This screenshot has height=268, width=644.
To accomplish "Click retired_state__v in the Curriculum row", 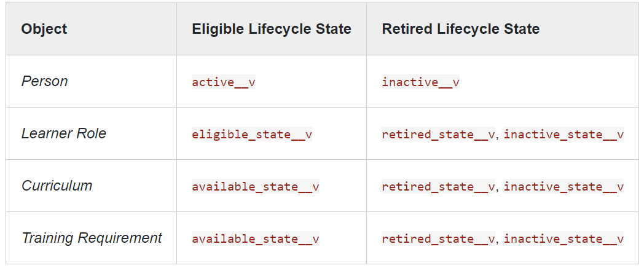I will tap(439, 187).
